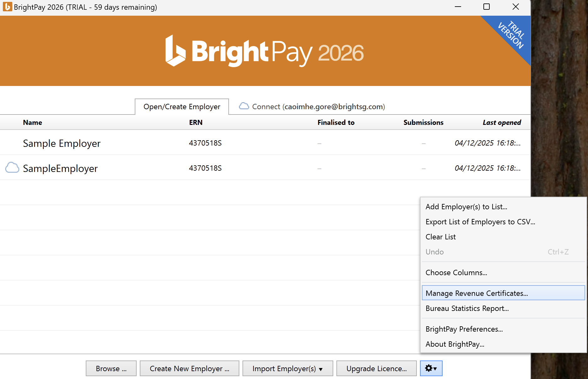Viewport: 588px width, 379px height.
Task: Click the BrightPay app icon in title bar
Action: [7, 7]
